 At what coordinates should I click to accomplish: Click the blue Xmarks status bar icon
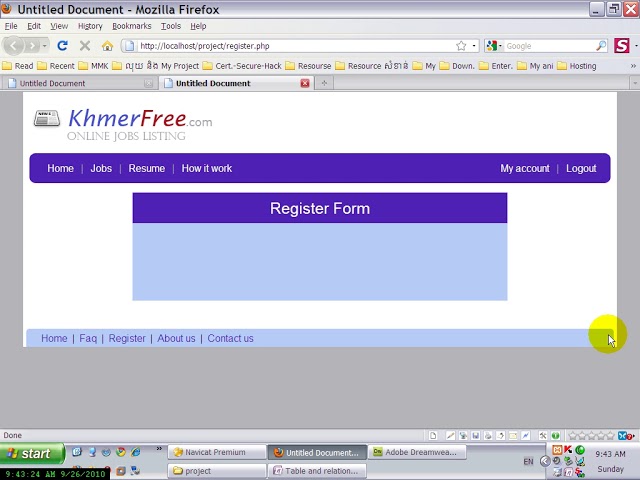click(623, 436)
